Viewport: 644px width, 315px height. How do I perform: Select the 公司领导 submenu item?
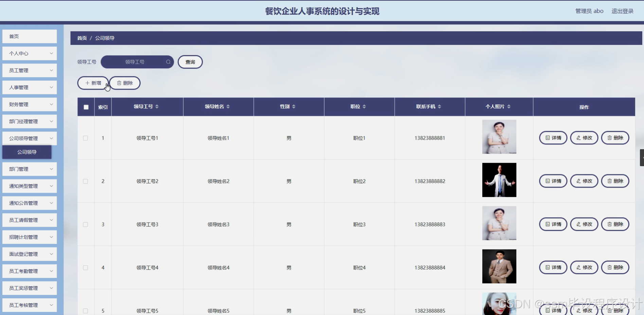[x=27, y=152]
